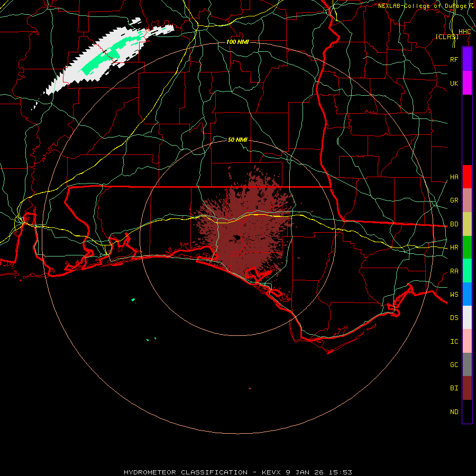Click the dark green HR color swatch

[467, 247]
